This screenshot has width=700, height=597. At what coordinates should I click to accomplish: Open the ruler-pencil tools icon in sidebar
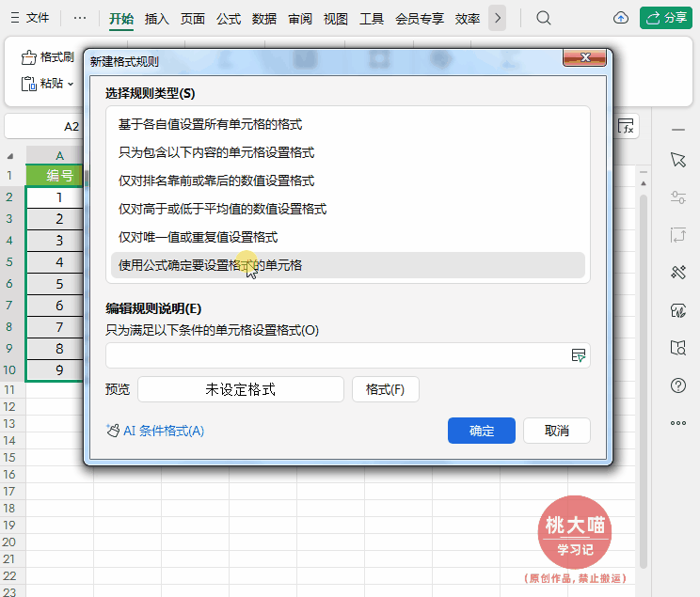coord(678,272)
